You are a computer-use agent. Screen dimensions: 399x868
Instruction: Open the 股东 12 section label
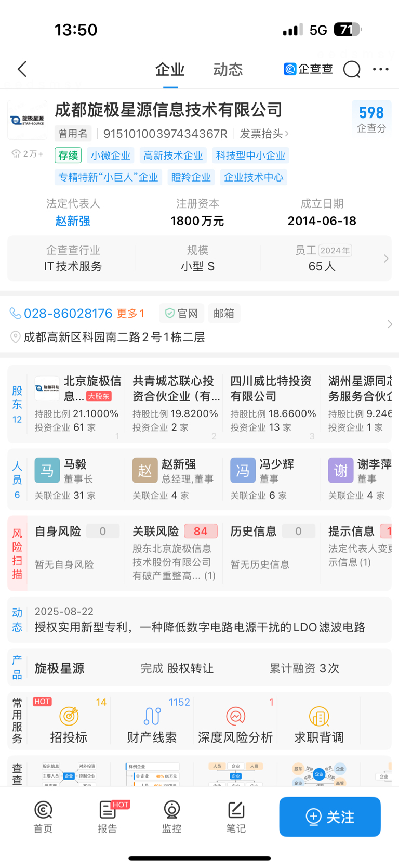coord(17,405)
